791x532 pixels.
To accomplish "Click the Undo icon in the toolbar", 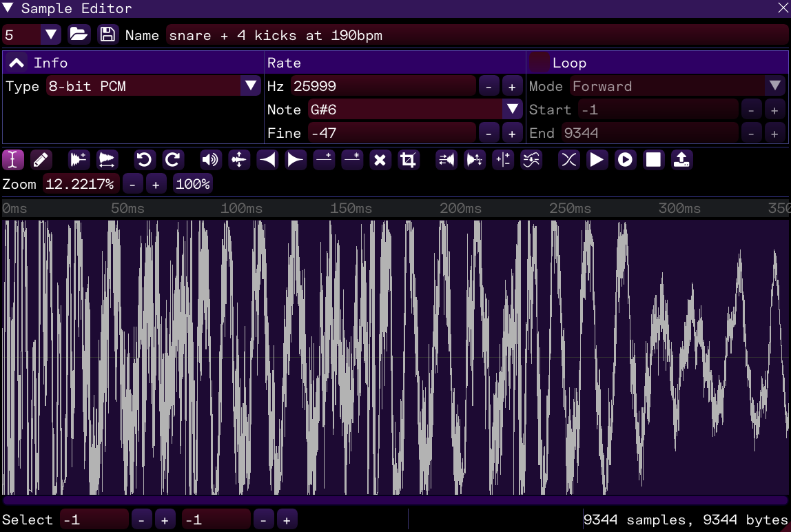I will coord(144,160).
